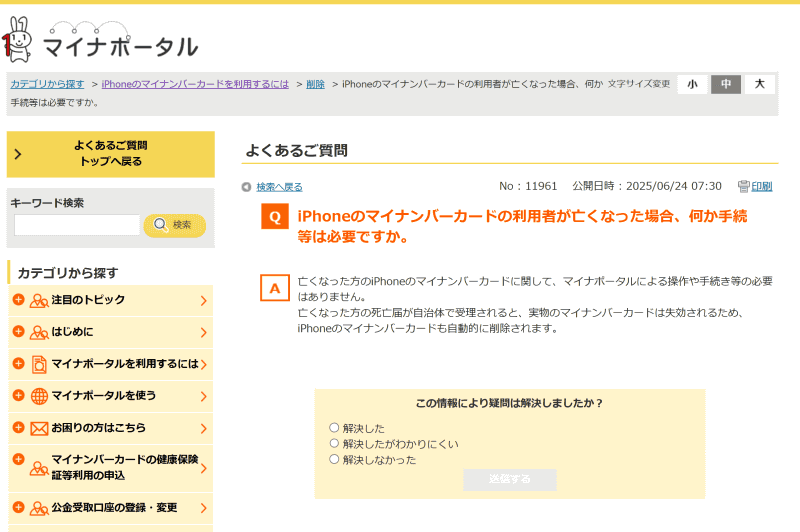
Task: Click 検索へ戻る link
Action: (279, 187)
